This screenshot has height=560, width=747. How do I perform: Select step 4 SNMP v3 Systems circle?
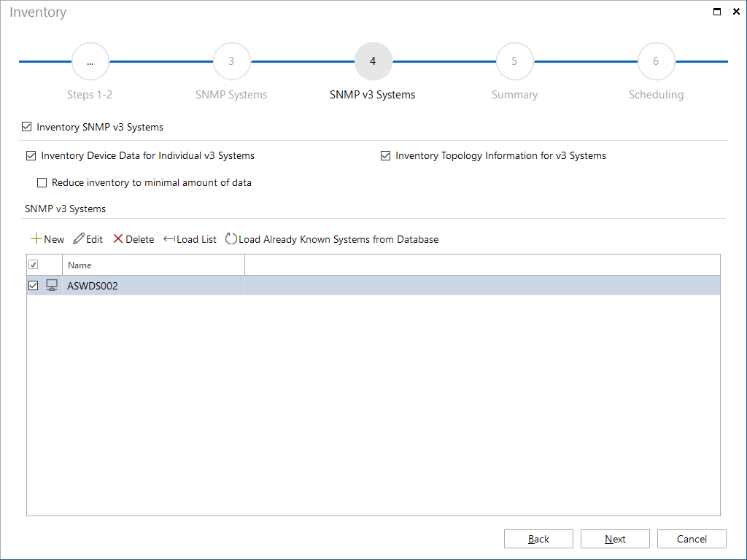tap(373, 61)
